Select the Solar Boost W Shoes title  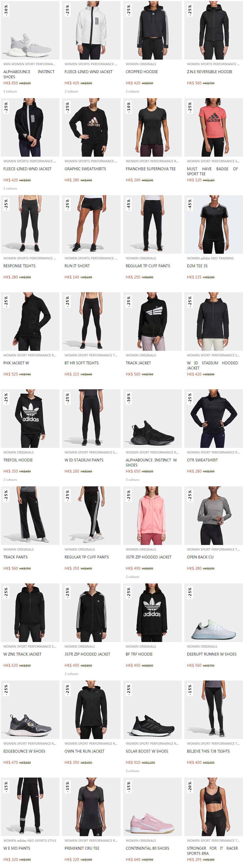click(x=147, y=751)
